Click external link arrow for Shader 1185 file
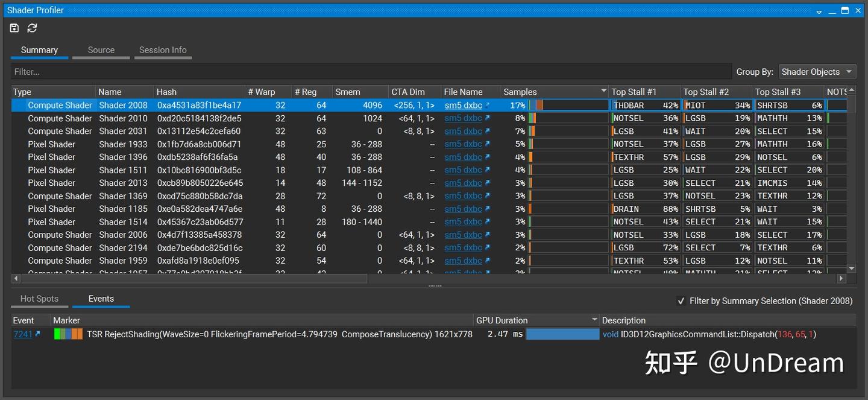868x400 pixels. tap(488, 209)
